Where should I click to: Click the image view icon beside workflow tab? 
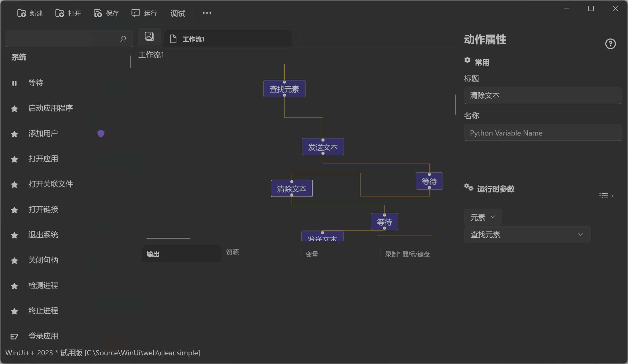click(x=149, y=36)
